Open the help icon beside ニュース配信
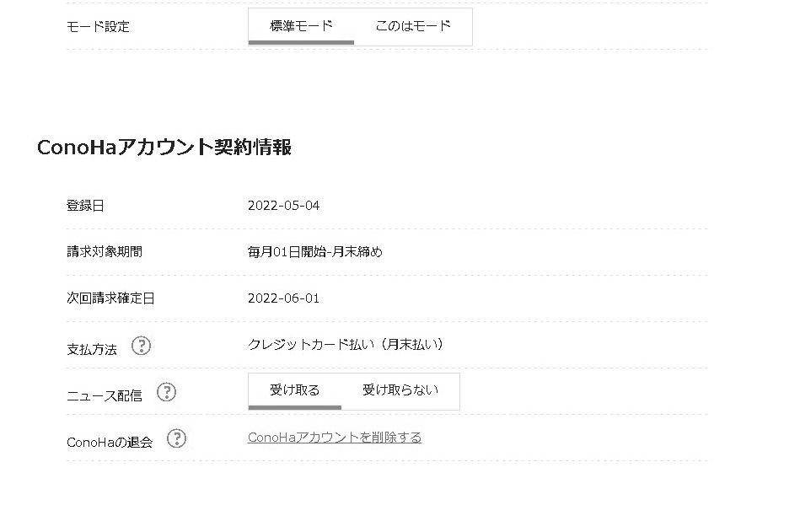The width and height of the screenshot is (800, 532). coord(167,392)
